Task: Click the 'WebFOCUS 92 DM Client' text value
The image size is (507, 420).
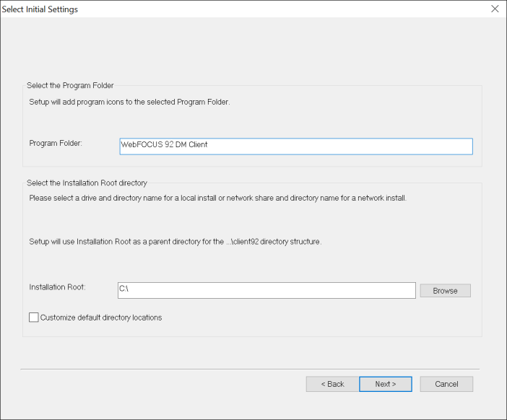Action: [164, 145]
